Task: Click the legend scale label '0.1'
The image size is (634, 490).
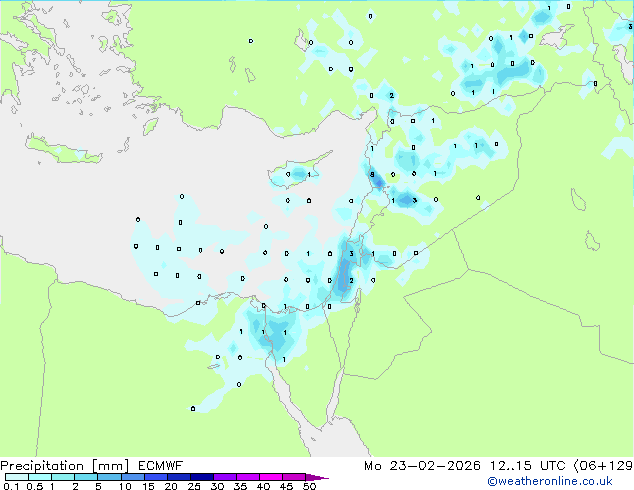Action: (11, 486)
